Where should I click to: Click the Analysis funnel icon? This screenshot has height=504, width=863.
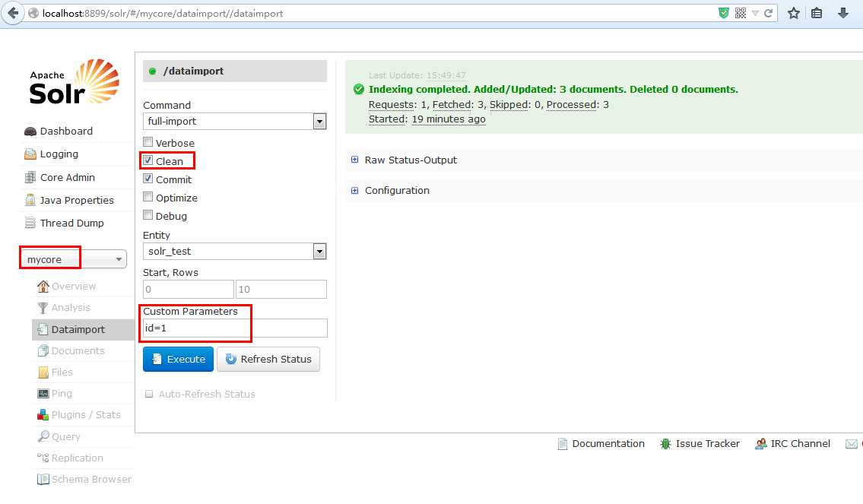43,308
